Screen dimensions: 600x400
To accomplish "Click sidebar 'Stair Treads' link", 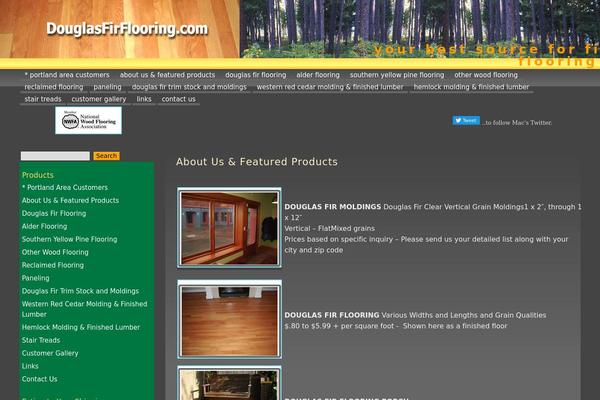I will 41,340.
